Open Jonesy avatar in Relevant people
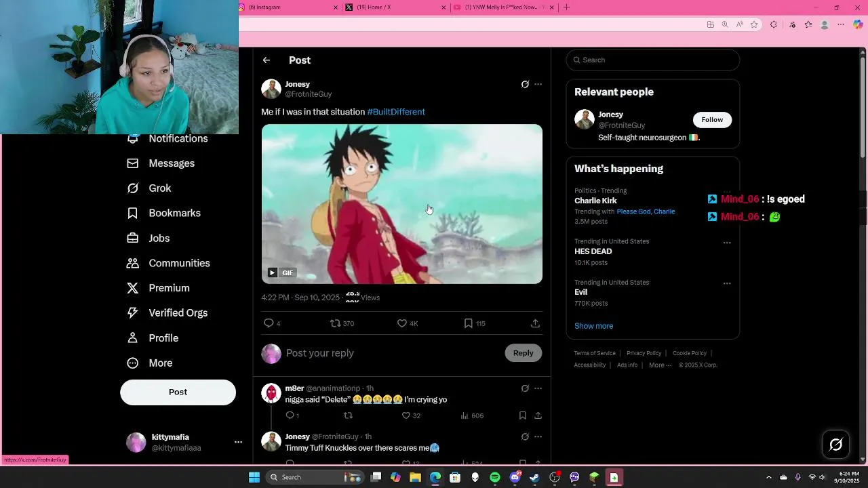This screenshot has width=868, height=488. click(x=585, y=119)
